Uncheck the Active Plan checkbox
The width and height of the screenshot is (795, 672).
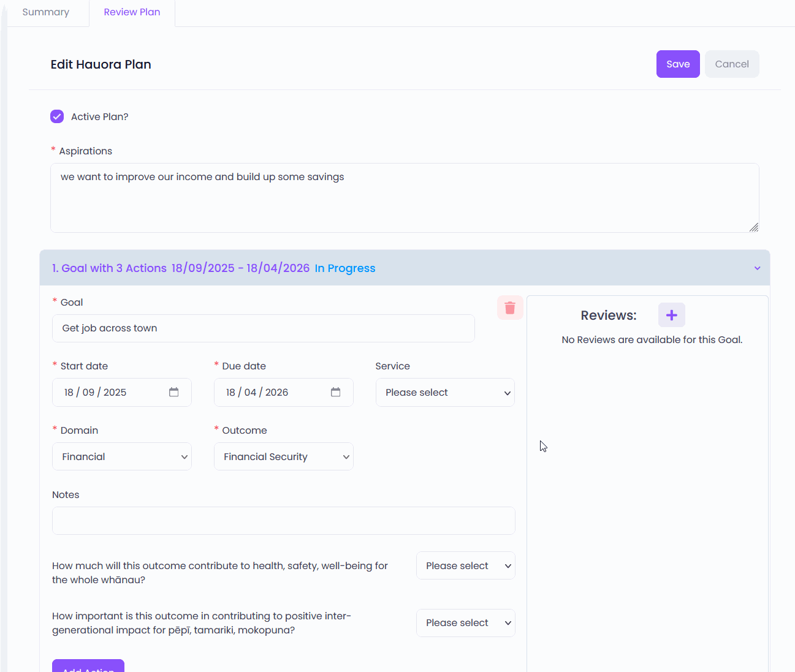pos(57,116)
